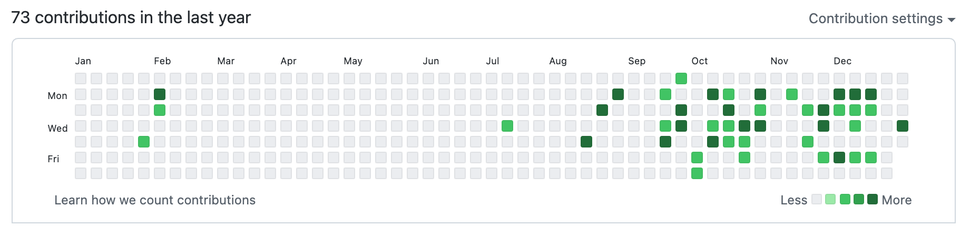Click the dark green Thursday cell in August
980x236 pixels.
tap(586, 142)
